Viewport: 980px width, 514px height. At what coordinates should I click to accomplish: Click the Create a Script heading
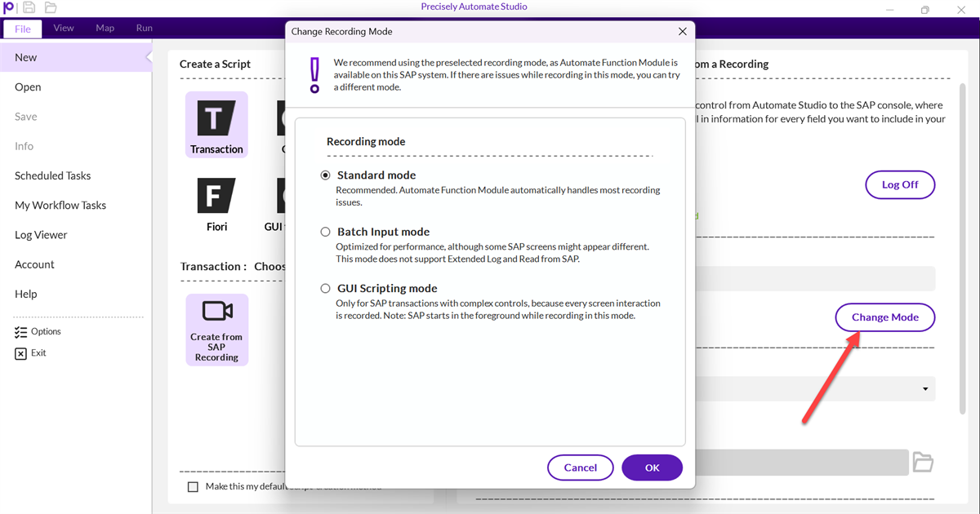(215, 64)
